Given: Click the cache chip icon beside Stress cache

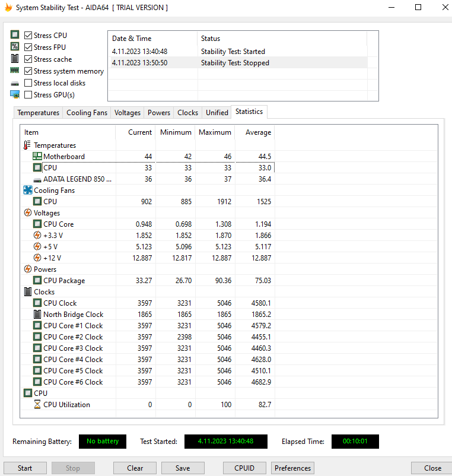Looking at the screenshot, I should (x=15, y=58).
